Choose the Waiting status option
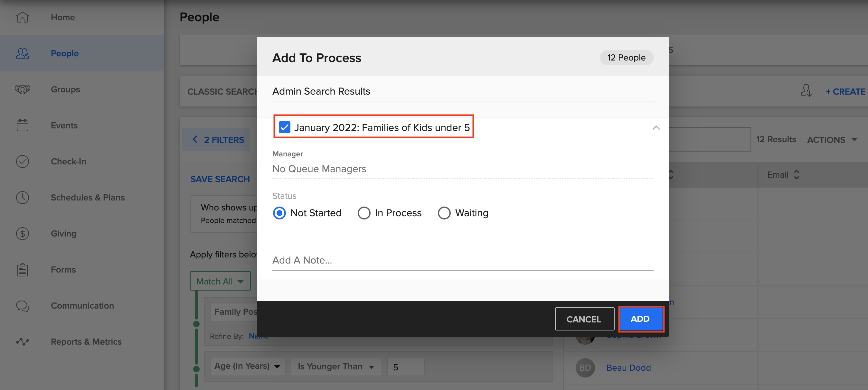 click(x=444, y=213)
